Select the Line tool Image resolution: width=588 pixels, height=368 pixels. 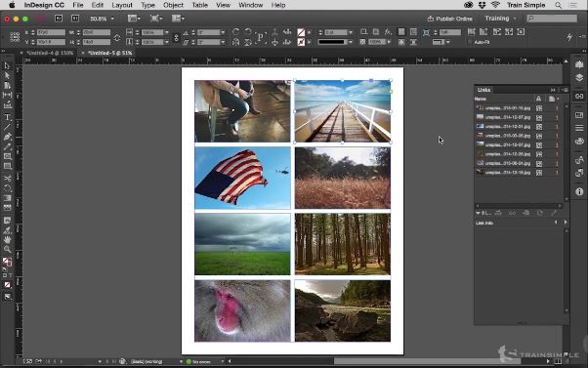(x=7, y=127)
